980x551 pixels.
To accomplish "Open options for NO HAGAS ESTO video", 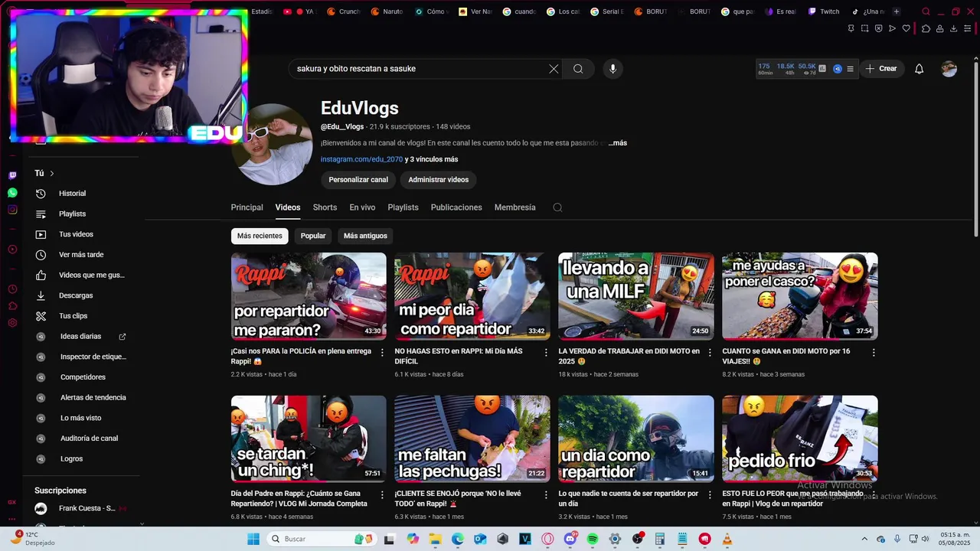I will (x=546, y=353).
